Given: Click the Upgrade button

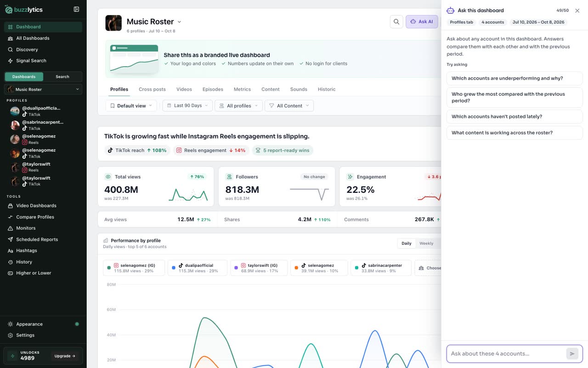Looking at the screenshot, I should click(65, 356).
